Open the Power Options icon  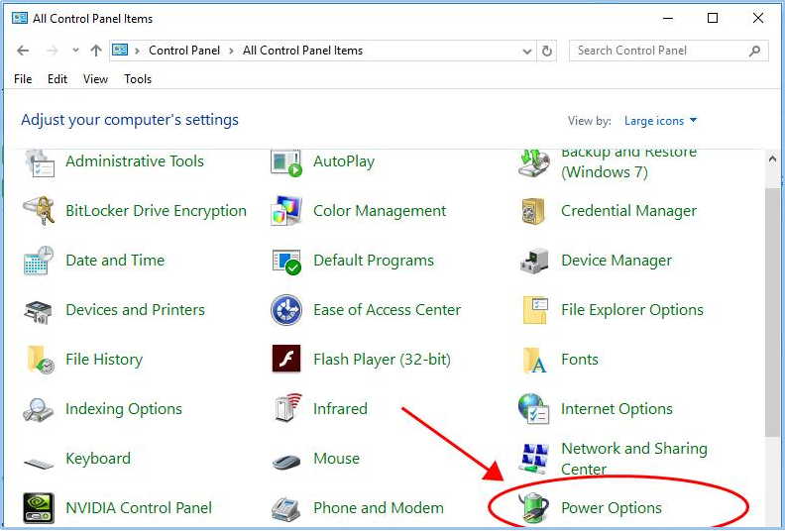pyautogui.click(x=534, y=508)
